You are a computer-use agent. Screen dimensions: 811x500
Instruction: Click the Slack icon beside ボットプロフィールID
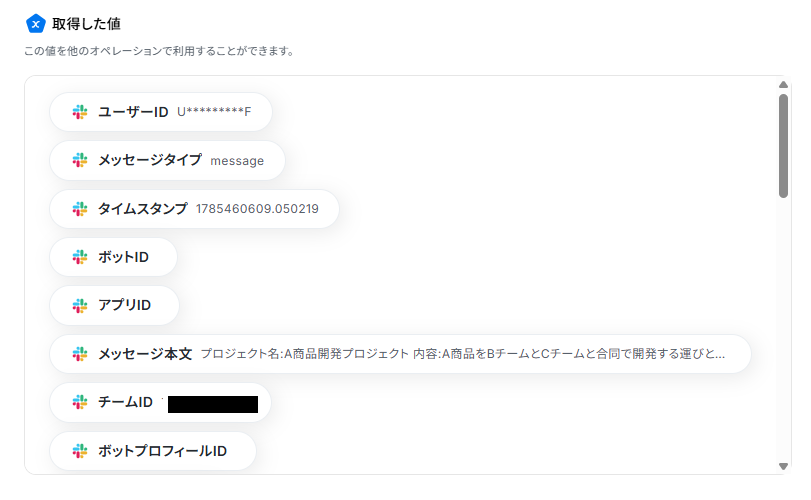[x=80, y=451]
